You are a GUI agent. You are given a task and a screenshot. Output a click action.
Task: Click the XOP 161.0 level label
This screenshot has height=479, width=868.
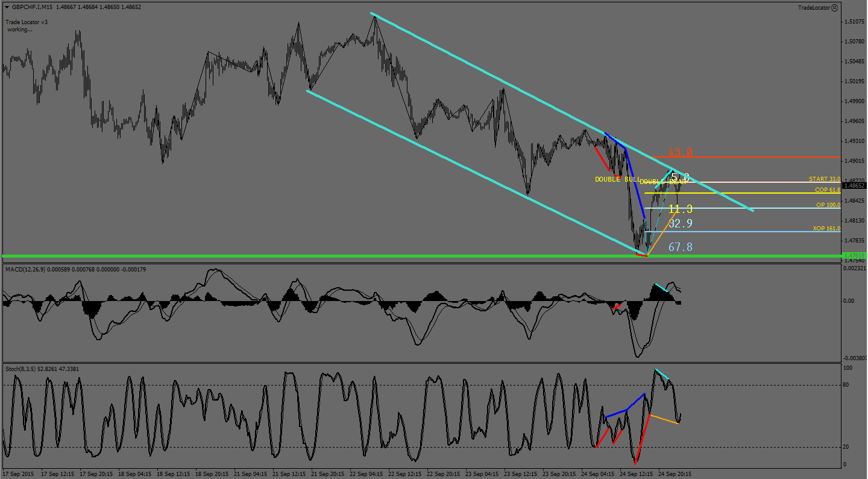click(826, 229)
